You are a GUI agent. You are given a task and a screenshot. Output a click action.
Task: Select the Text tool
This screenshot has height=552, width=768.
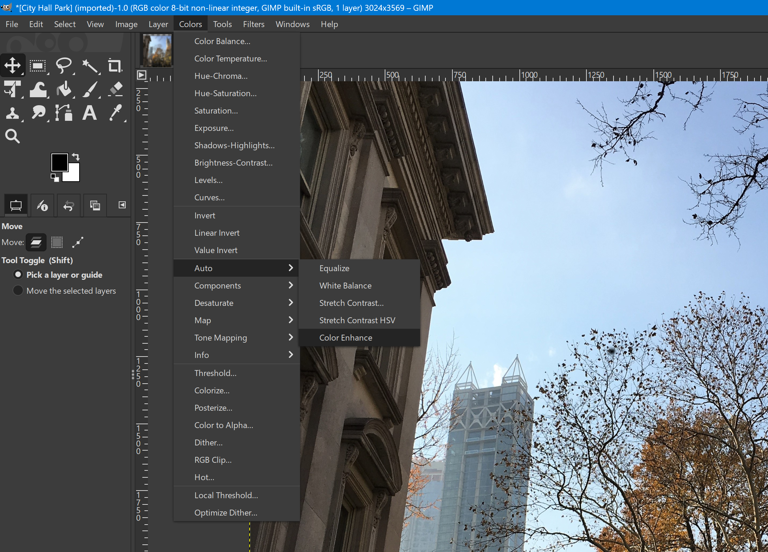click(x=90, y=113)
